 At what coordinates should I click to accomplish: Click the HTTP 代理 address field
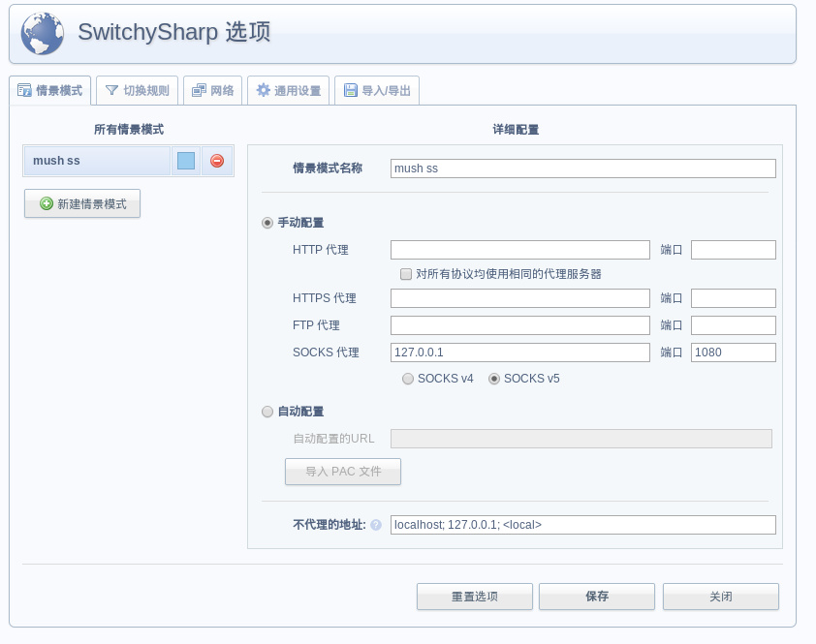coord(519,250)
